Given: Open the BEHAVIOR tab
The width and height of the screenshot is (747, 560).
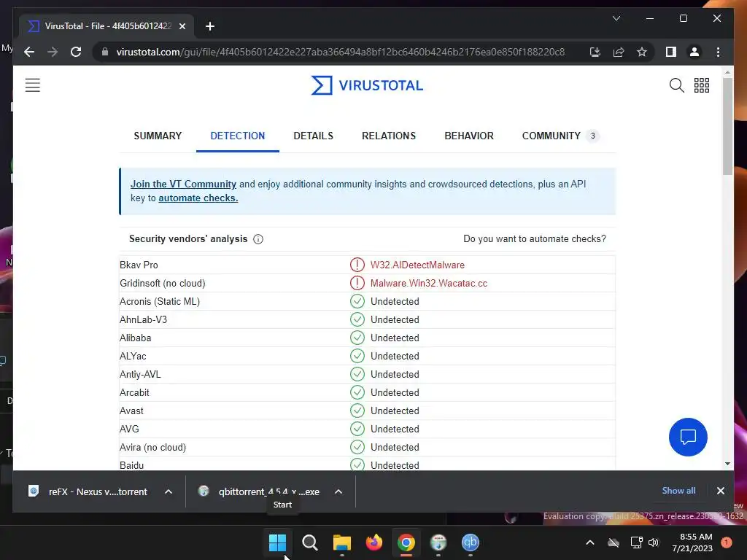Looking at the screenshot, I should coord(469,136).
